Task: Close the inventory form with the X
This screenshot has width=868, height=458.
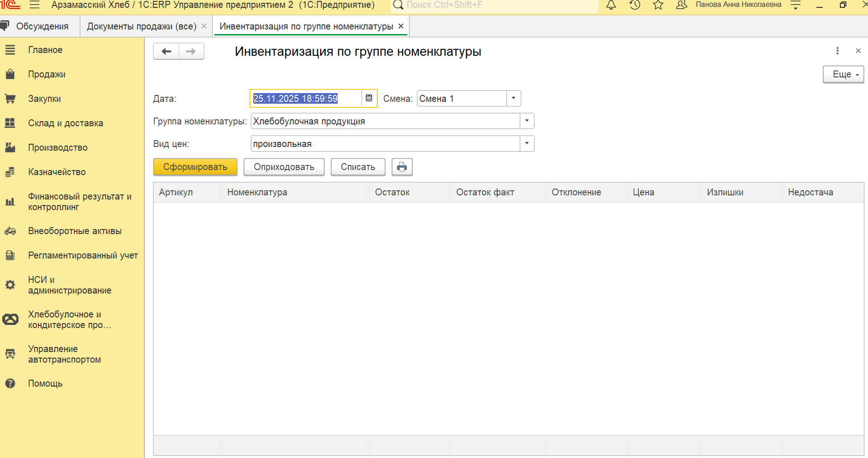Action: click(858, 51)
